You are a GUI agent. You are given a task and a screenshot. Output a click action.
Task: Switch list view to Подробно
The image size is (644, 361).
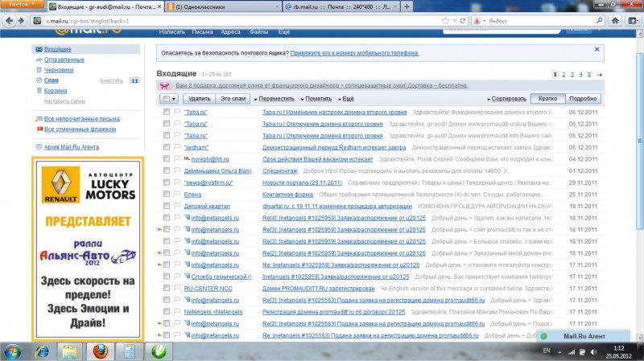pos(583,99)
